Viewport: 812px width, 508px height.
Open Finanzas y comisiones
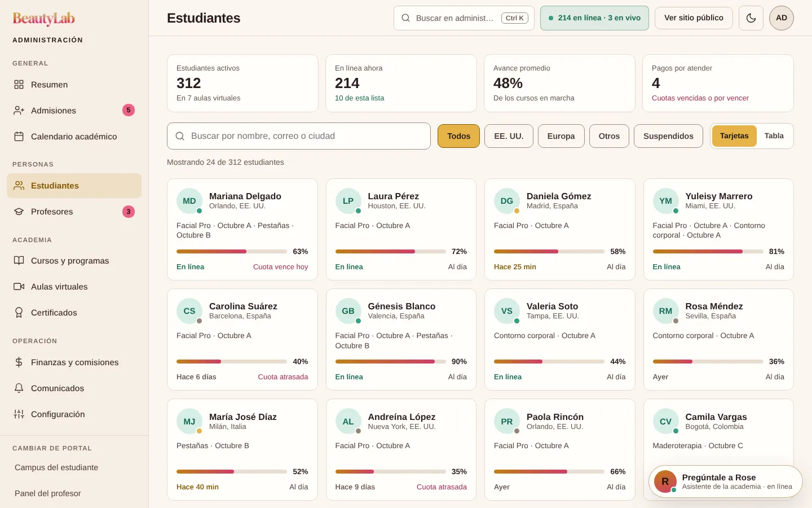click(74, 362)
